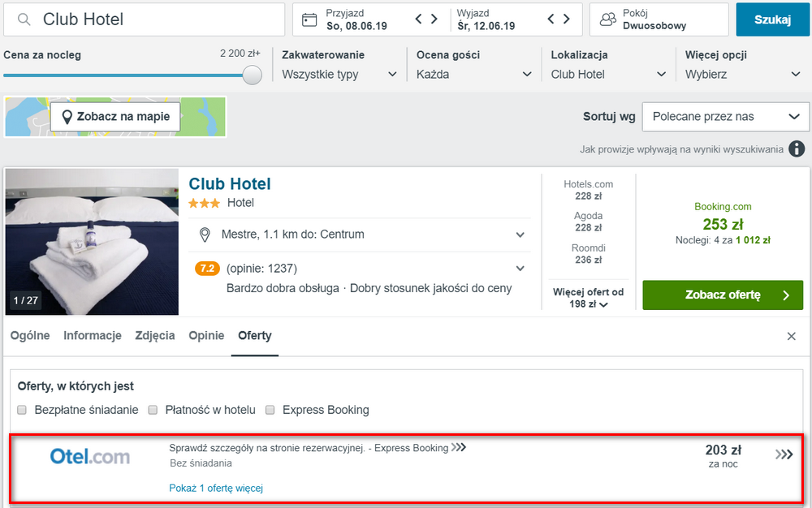
Task: Check Płatność w hotelu option
Action: click(x=153, y=410)
